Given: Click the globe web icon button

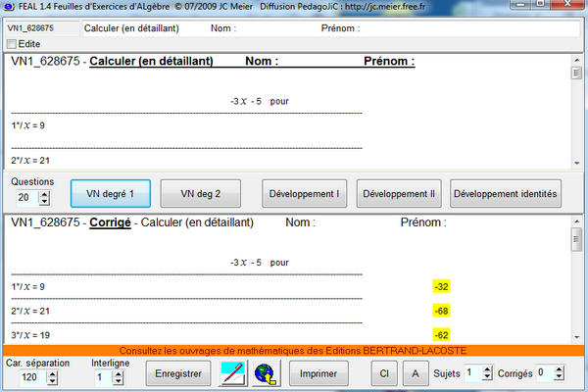Looking at the screenshot, I should click(x=267, y=373).
